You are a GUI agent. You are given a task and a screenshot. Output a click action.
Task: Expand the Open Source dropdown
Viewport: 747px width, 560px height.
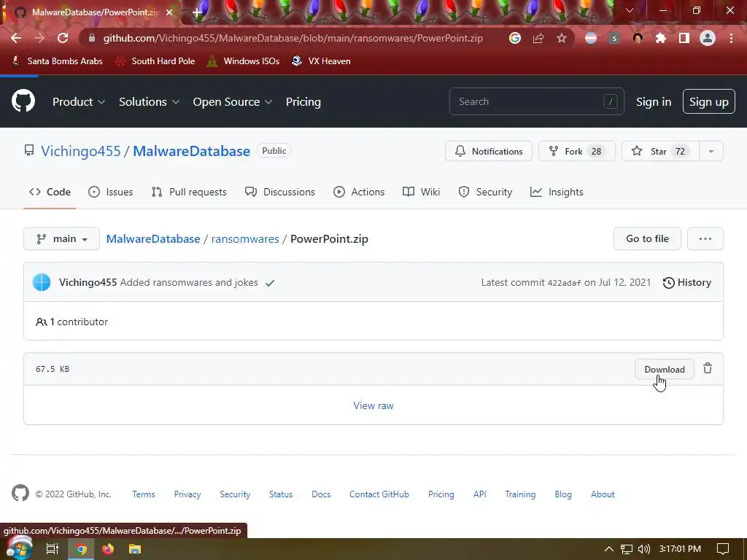click(233, 102)
